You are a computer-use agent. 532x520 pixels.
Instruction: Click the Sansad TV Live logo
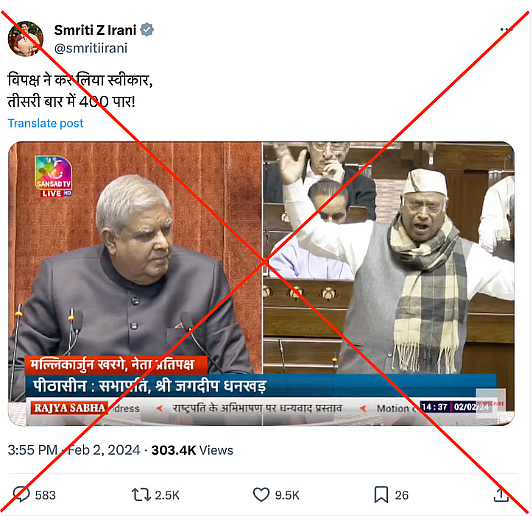[54, 176]
